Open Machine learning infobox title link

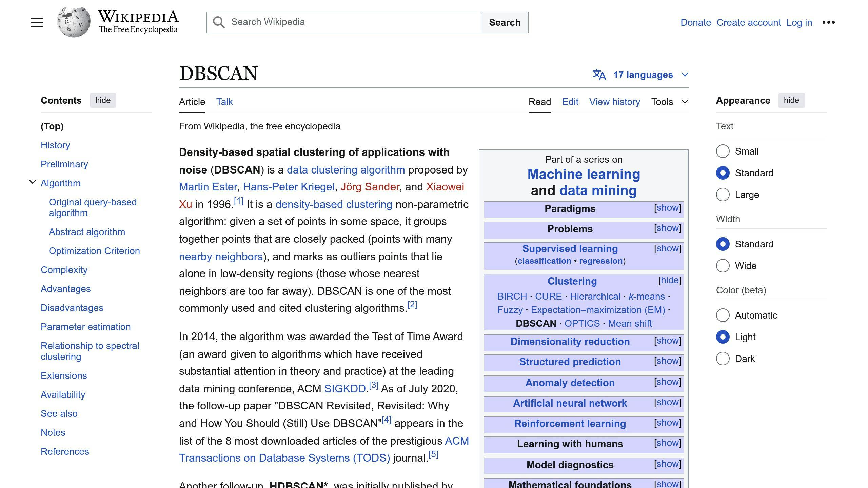click(x=584, y=174)
